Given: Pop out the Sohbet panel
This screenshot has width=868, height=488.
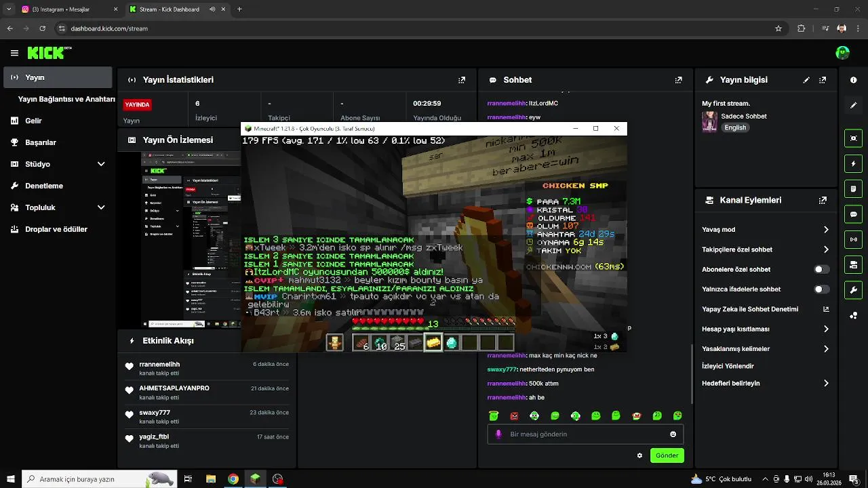Looking at the screenshot, I should 678,80.
